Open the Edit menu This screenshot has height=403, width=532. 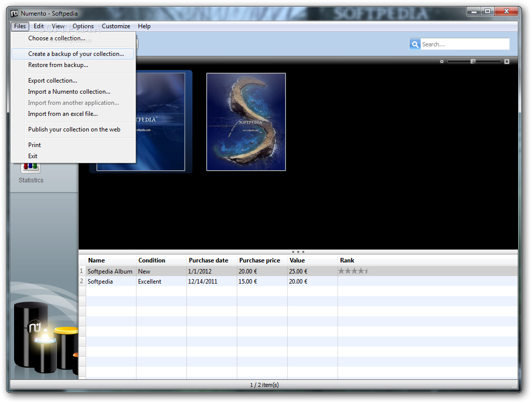click(39, 26)
